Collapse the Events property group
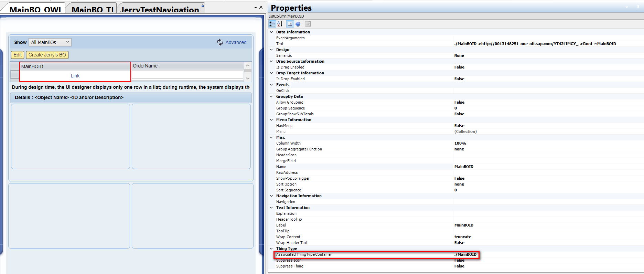Image resolution: width=644 pixels, height=274 pixels. [x=271, y=85]
